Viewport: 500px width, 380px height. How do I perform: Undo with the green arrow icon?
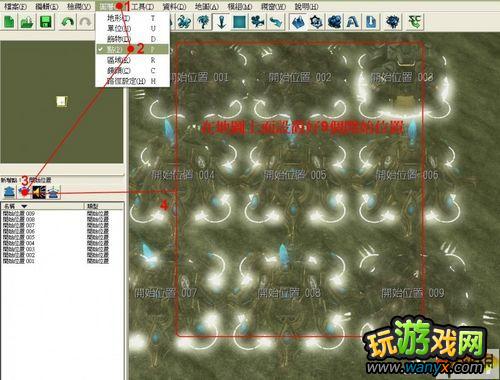[x=68, y=22]
